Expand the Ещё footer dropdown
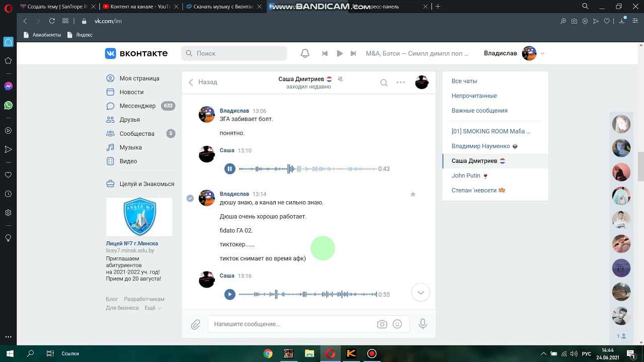644x362 pixels. click(153, 308)
